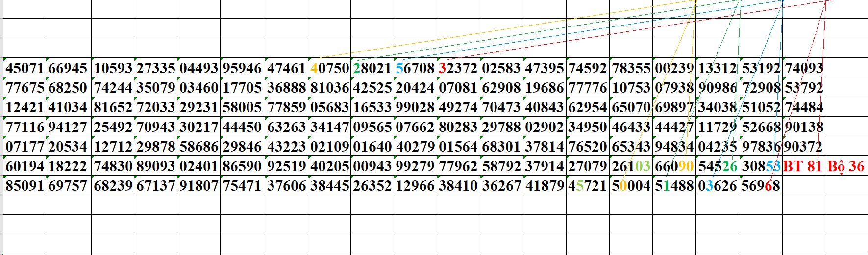Click the cell showing 36888

tap(286, 88)
